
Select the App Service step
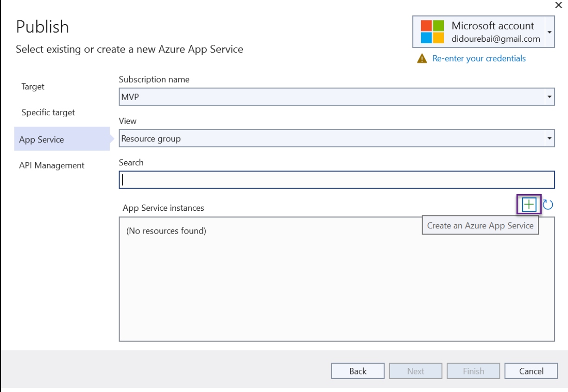[42, 139]
